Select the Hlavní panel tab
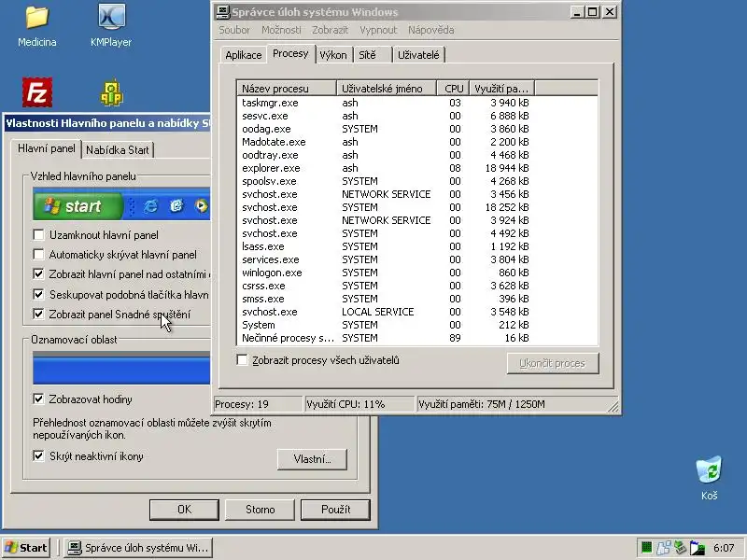 (46, 148)
